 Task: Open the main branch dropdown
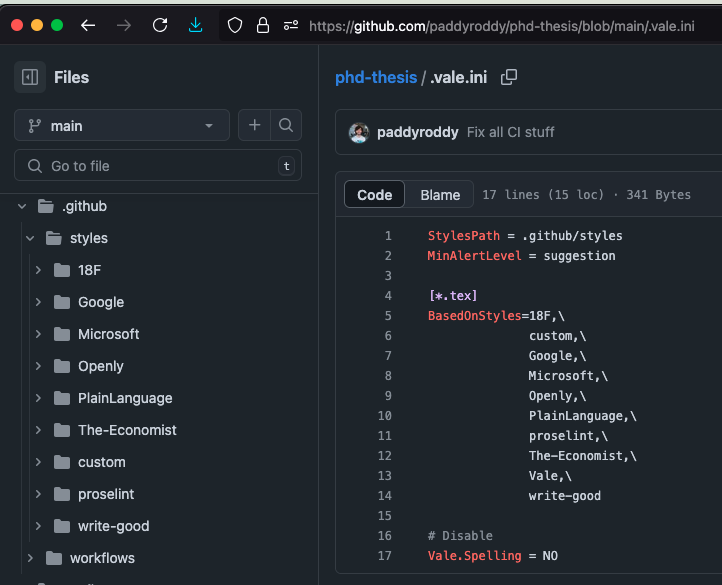pos(122,125)
